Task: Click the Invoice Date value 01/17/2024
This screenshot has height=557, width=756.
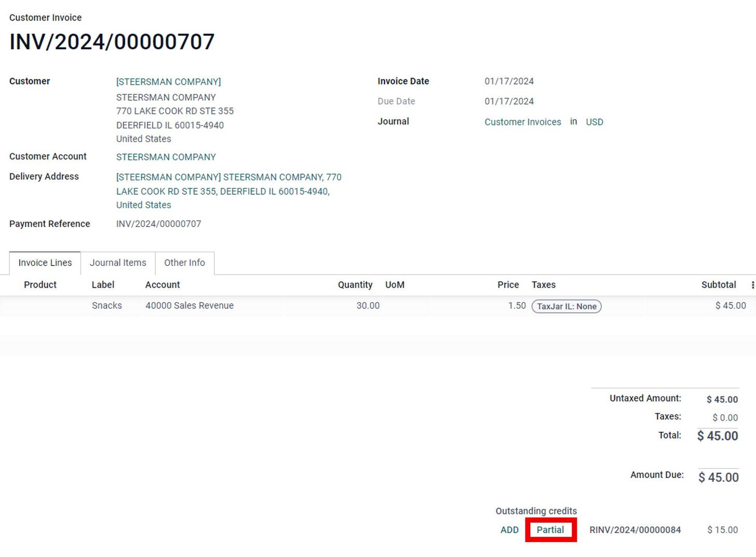Action: [509, 81]
